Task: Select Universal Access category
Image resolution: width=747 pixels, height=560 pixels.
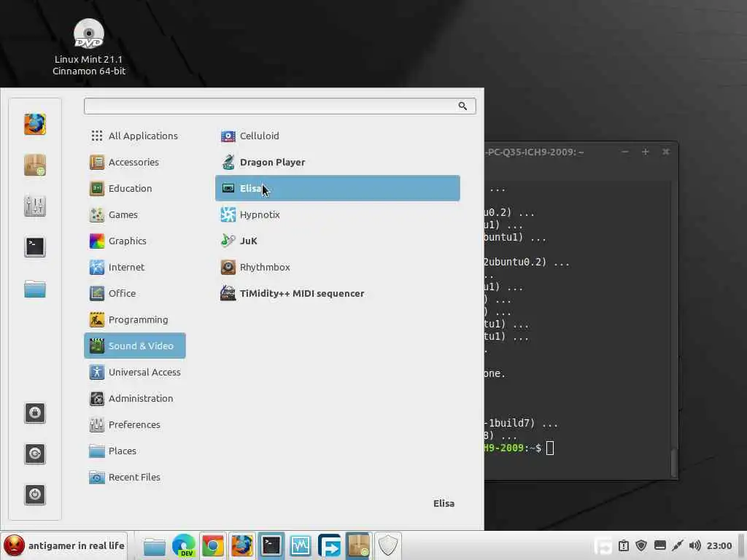Action: click(135, 372)
